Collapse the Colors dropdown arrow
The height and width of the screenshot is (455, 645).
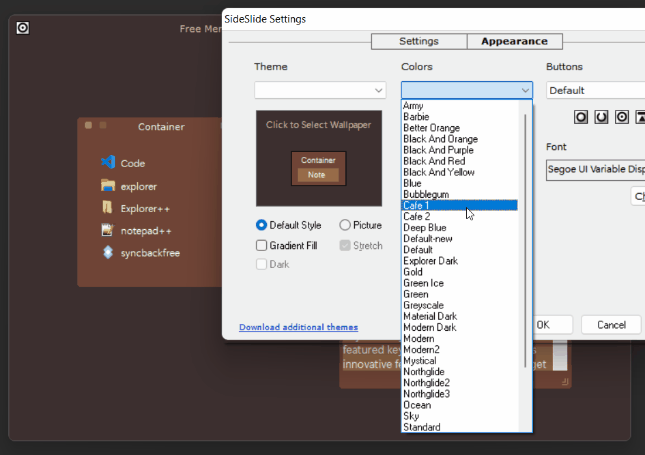525,91
